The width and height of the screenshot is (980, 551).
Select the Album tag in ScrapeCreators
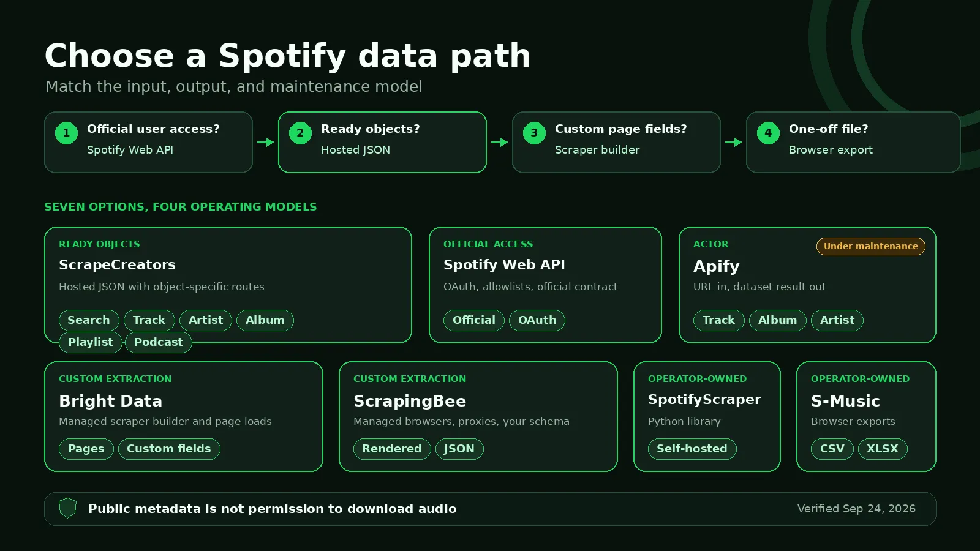265,320
